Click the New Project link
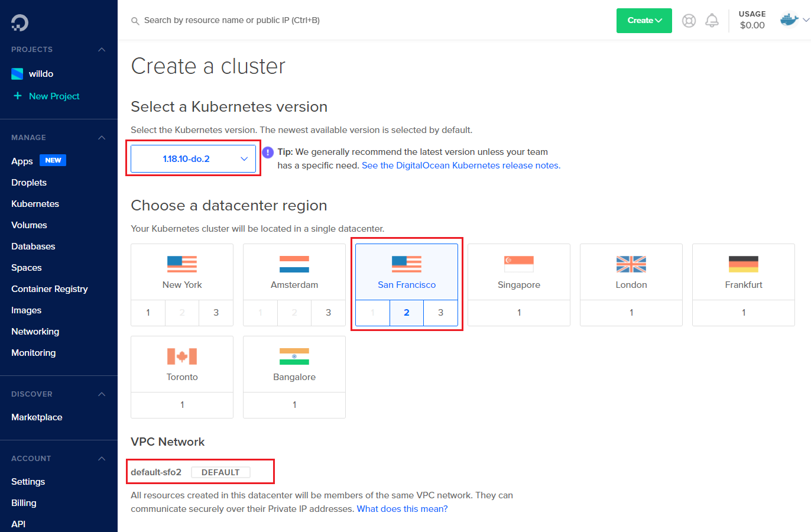This screenshot has width=811, height=532. point(54,96)
